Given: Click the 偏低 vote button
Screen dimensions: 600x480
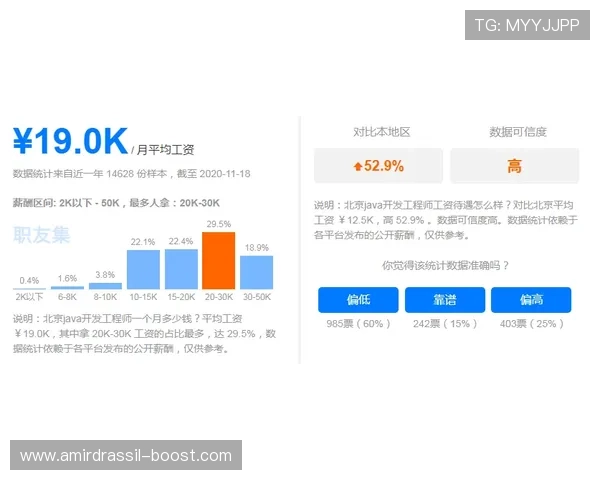Looking at the screenshot, I should point(358,300).
